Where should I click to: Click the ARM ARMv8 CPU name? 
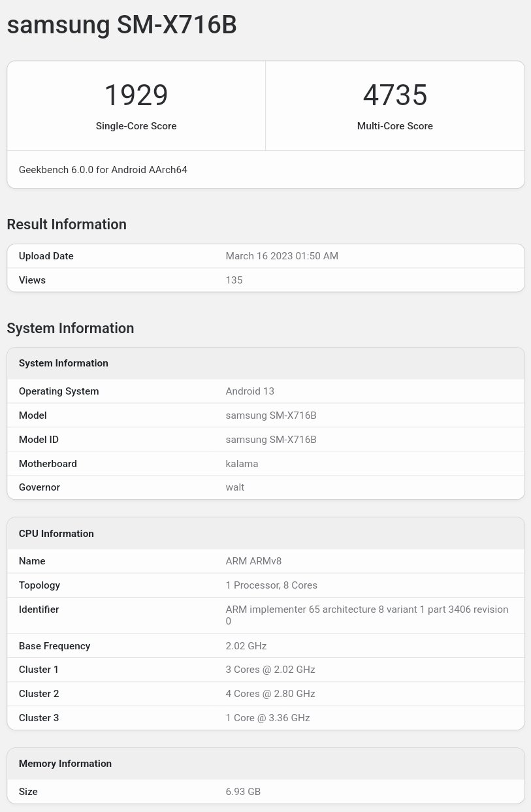(x=253, y=561)
